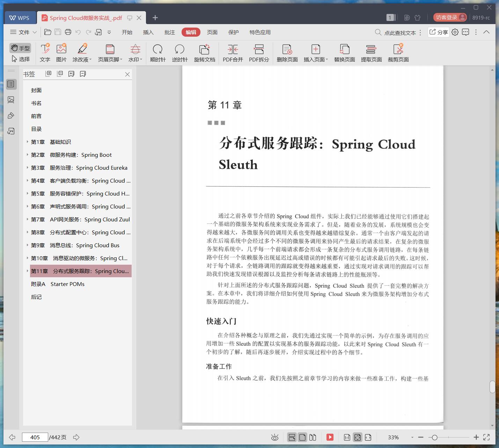499x448 pixels.
Task: Activate the Select tool (选择)
Action: 20,59
